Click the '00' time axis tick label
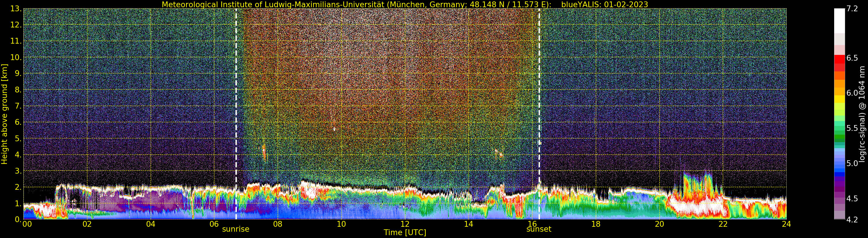The height and width of the screenshot is (238, 868). [x=27, y=224]
